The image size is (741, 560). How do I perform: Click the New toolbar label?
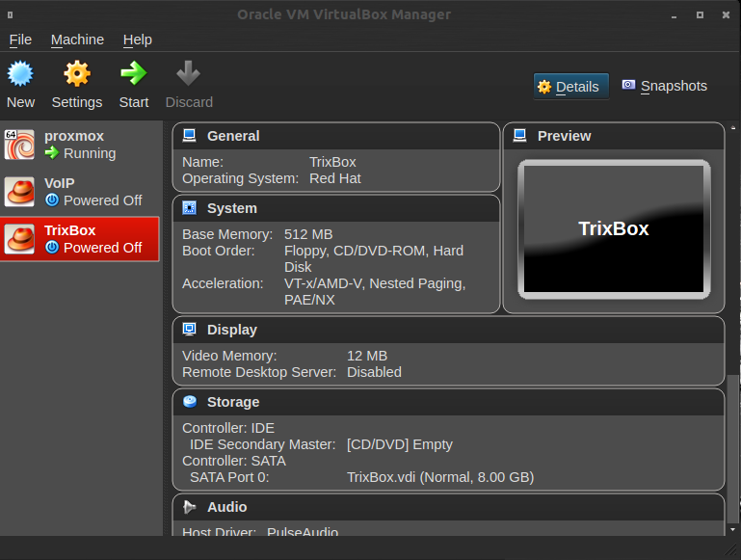[21, 102]
